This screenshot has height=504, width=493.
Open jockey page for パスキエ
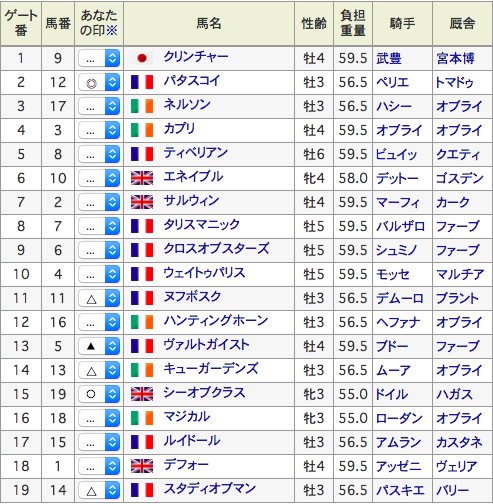click(x=400, y=491)
